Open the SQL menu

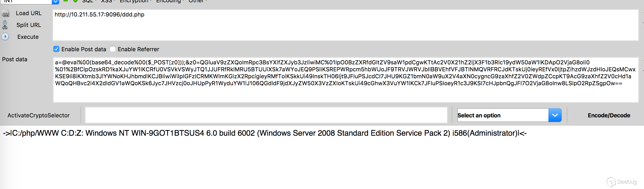(88, 1)
